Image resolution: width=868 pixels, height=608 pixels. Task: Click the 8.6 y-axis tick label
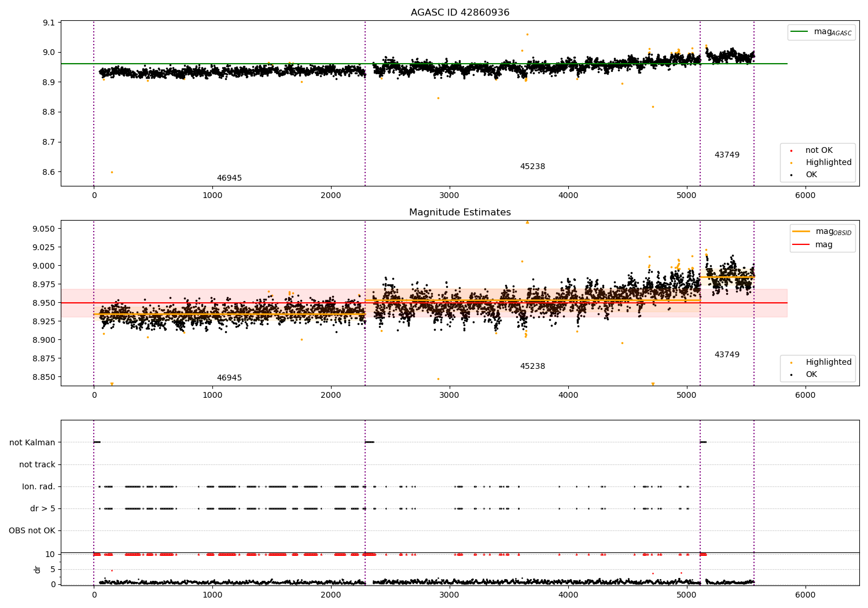click(49, 172)
